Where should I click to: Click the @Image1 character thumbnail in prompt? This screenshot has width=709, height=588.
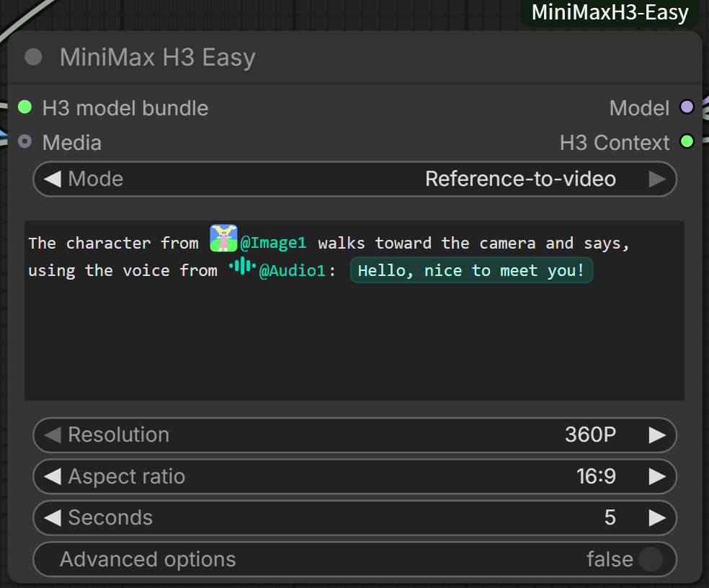pyautogui.click(x=223, y=238)
